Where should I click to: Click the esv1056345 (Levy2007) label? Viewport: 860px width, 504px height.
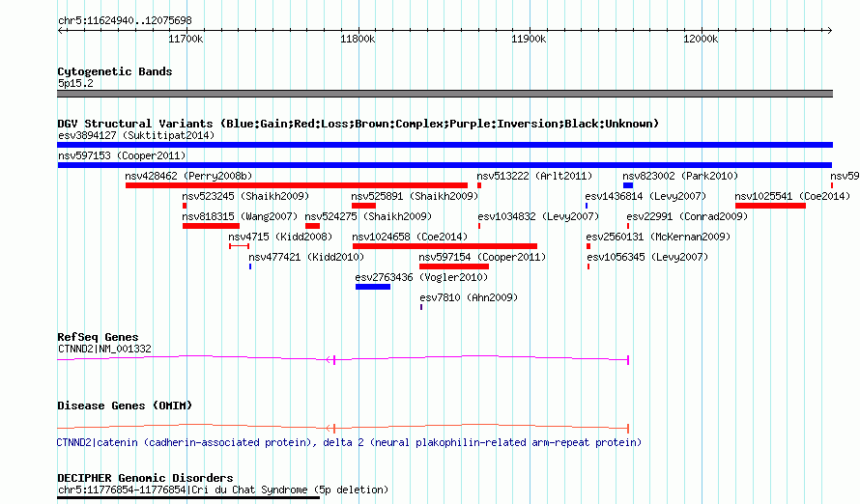[647, 257]
